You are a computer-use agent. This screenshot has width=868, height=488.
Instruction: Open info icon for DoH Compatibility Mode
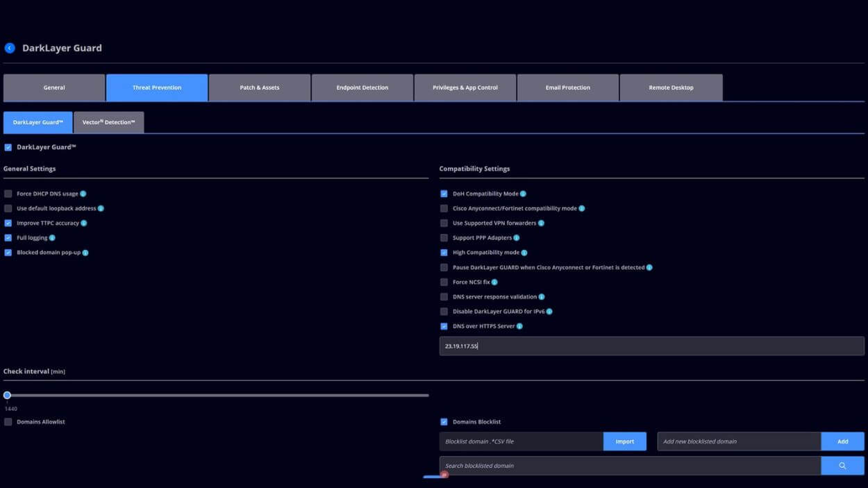coord(523,194)
